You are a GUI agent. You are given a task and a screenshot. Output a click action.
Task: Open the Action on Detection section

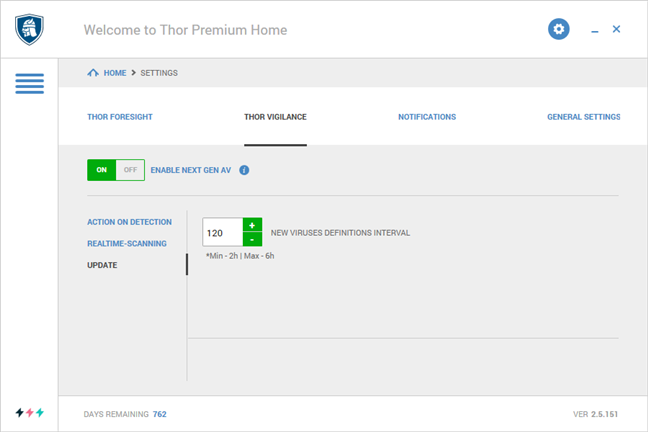click(x=129, y=222)
